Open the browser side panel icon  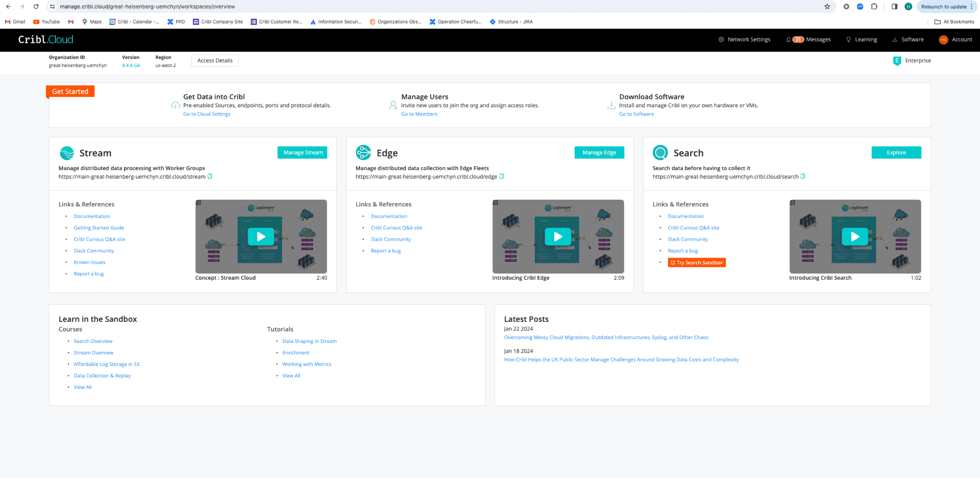click(894, 7)
